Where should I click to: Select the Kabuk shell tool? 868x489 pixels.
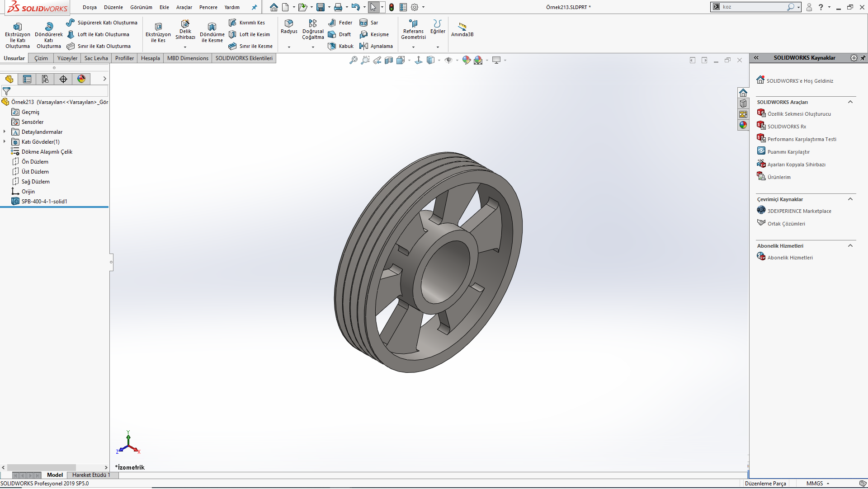tap(341, 46)
